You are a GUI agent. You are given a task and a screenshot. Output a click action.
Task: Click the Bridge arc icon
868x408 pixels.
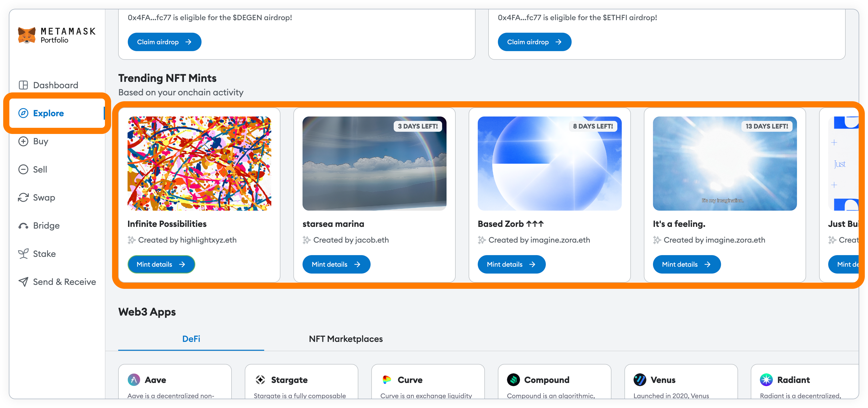tap(23, 226)
